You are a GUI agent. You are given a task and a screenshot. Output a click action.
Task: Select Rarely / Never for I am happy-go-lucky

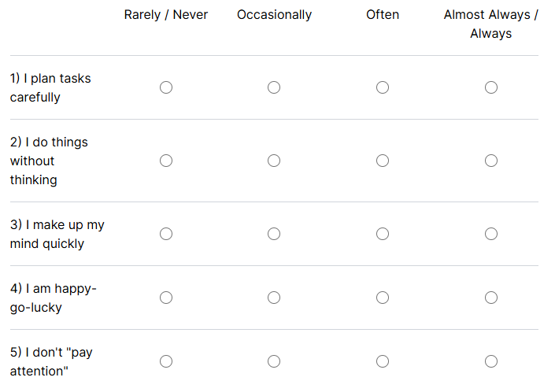166,298
